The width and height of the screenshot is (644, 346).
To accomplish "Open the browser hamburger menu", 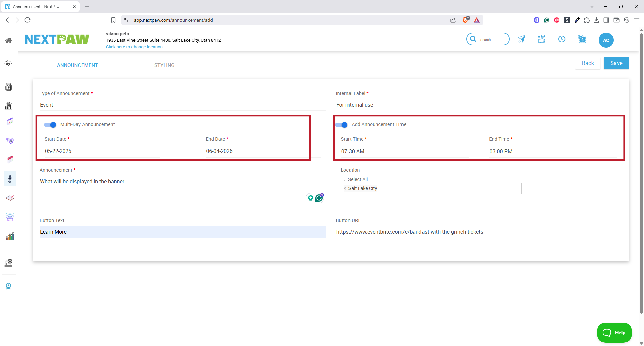I will (x=636, y=20).
